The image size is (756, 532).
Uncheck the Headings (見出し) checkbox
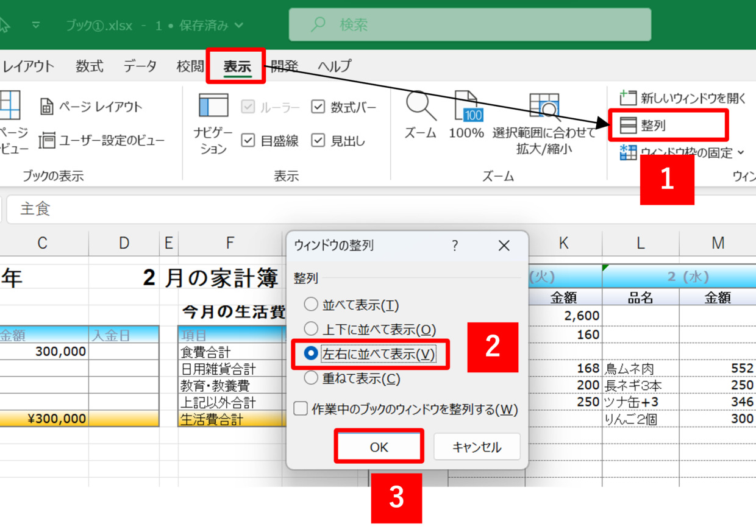[318, 141]
